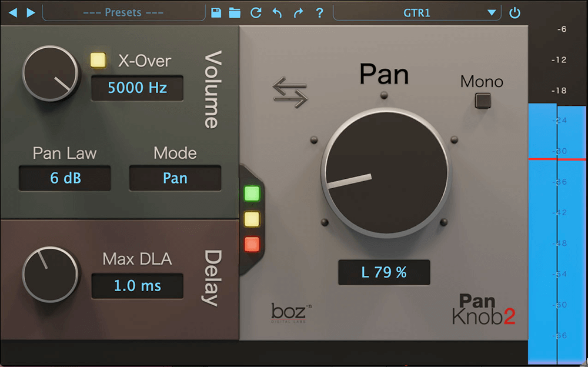The image size is (588, 367).
Task: Click the large Pan knob
Action: coord(385,173)
